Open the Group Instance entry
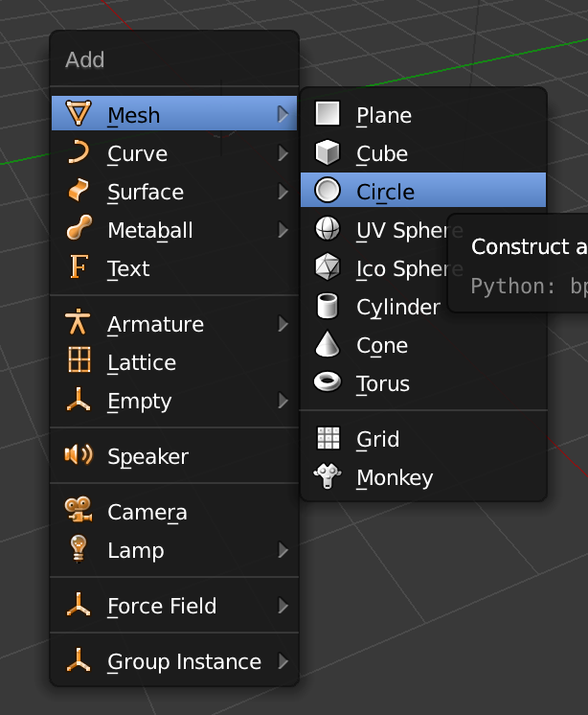Screen dimensions: 588x715 point(184,661)
